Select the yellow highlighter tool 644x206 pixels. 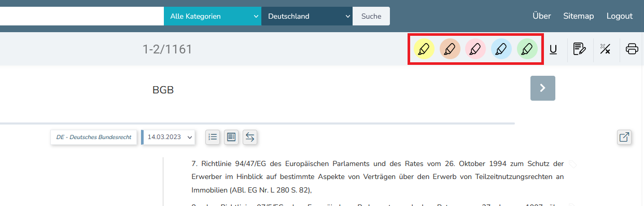tap(424, 49)
